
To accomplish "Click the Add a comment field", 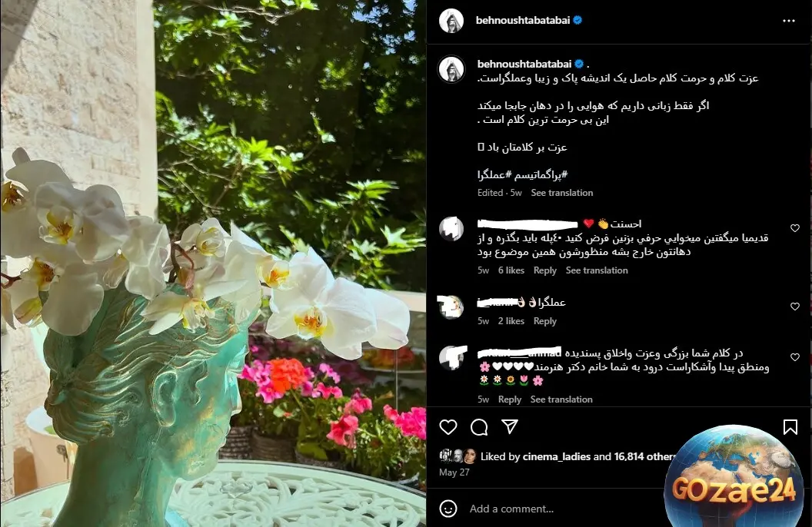I will [x=564, y=509].
